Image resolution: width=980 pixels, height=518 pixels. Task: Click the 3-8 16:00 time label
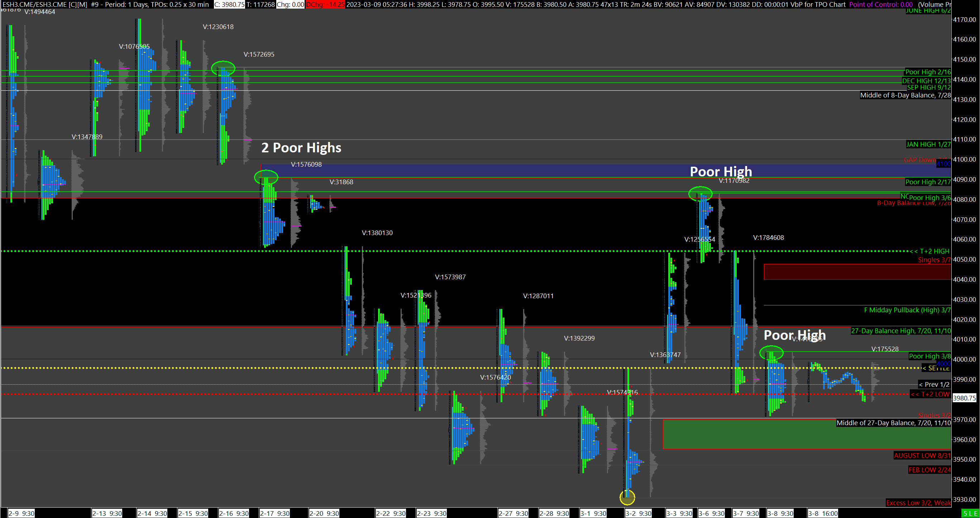point(823,513)
